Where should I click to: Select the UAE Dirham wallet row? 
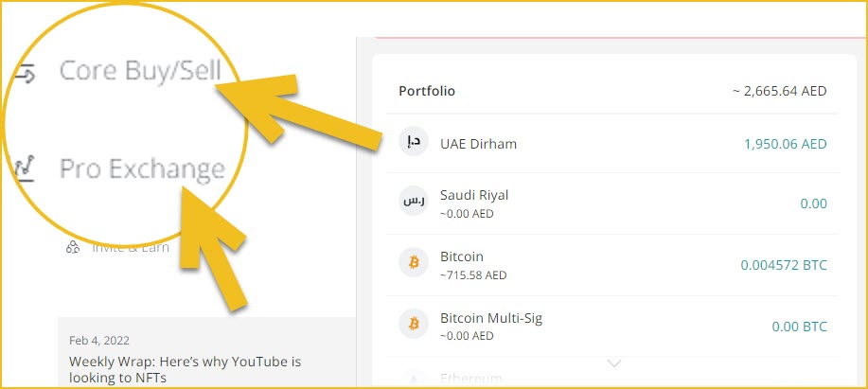612,144
